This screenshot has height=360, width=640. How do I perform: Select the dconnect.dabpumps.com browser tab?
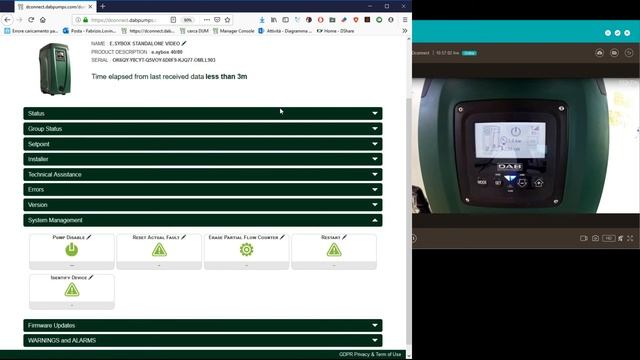tap(55, 7)
